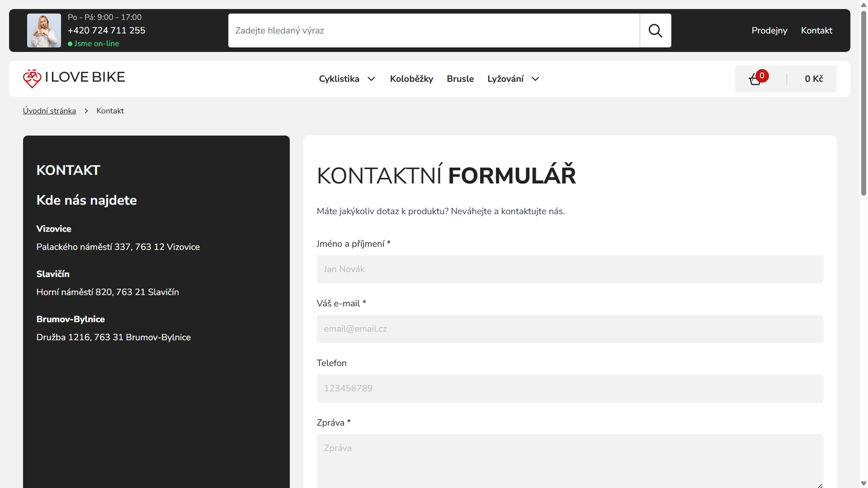Image resolution: width=868 pixels, height=488 pixels.
Task: Click the search magnifier icon
Action: (x=655, y=30)
